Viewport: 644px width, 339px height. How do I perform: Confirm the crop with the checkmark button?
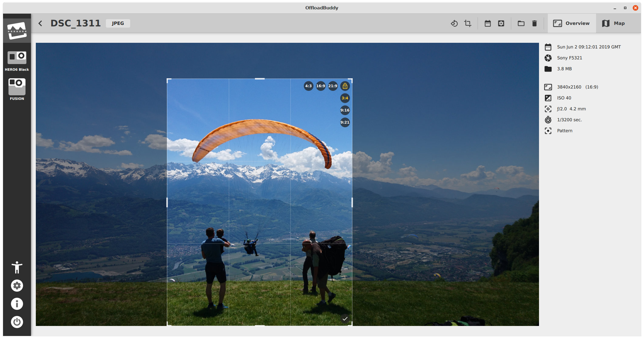click(x=345, y=319)
